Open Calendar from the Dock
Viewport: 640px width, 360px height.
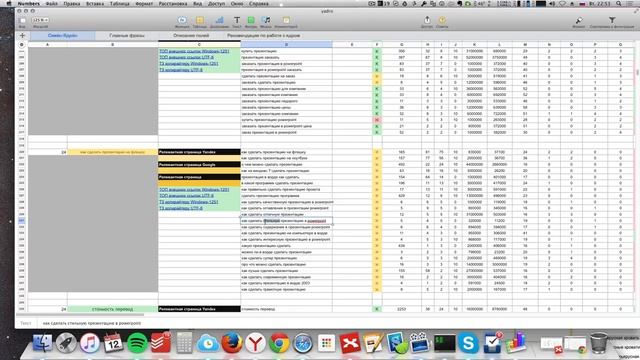pyautogui.click(x=113, y=343)
